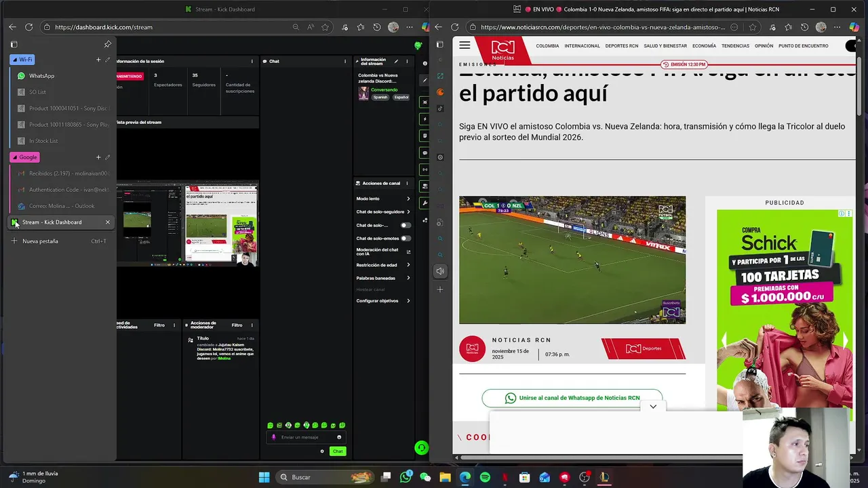Expand Palabras baneadas setting
The height and width of the screenshot is (488, 868).
[383, 278]
